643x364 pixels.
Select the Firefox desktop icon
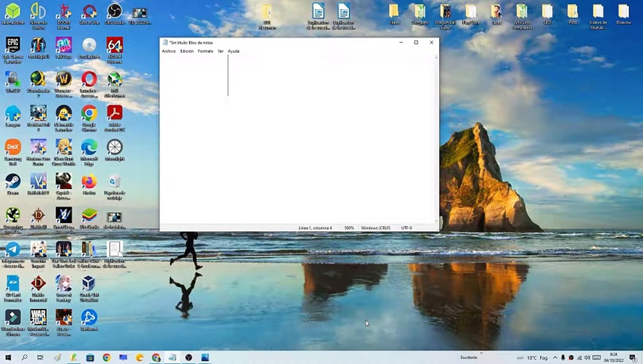click(x=89, y=184)
